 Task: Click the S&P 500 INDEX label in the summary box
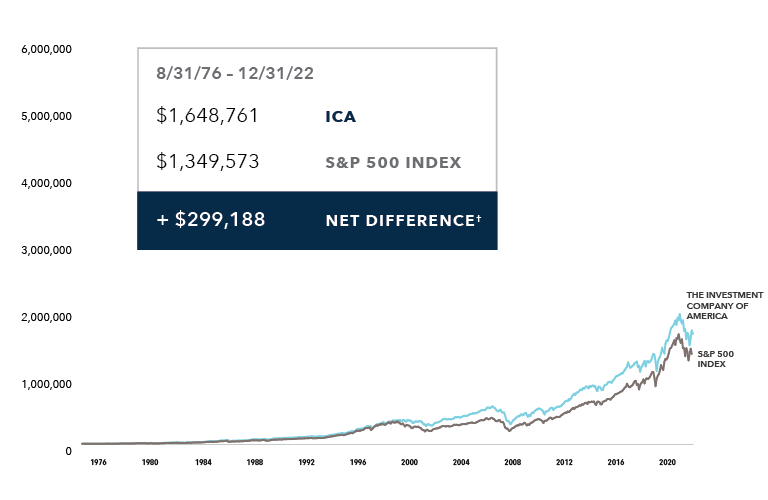393,163
